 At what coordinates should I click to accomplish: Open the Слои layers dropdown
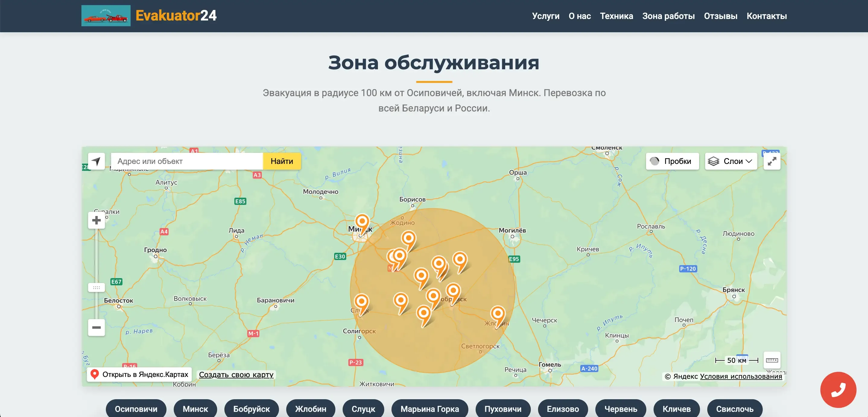click(730, 161)
